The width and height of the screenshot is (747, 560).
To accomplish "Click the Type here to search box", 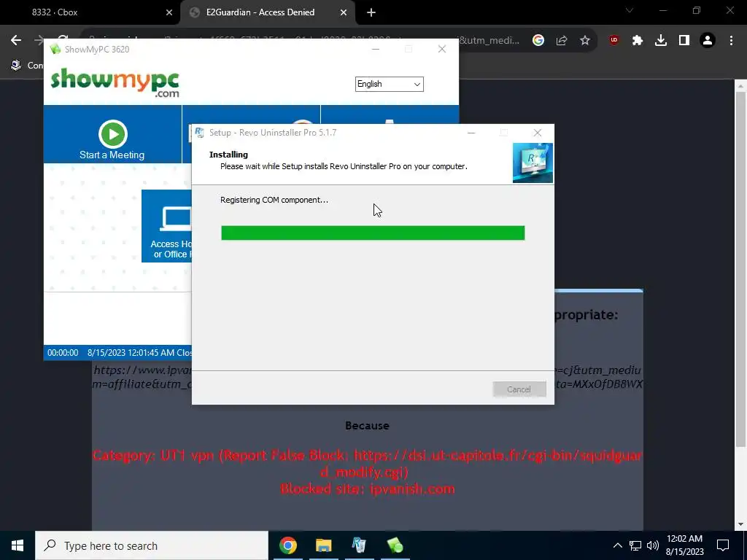I will 152,545.
